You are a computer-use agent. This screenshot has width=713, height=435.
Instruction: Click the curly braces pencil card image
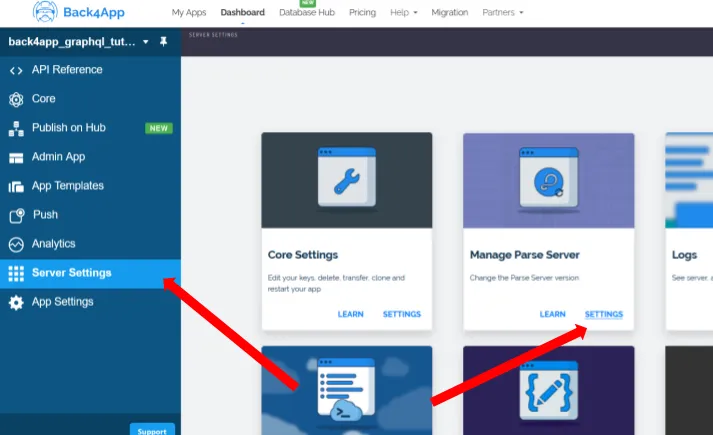pos(548,390)
